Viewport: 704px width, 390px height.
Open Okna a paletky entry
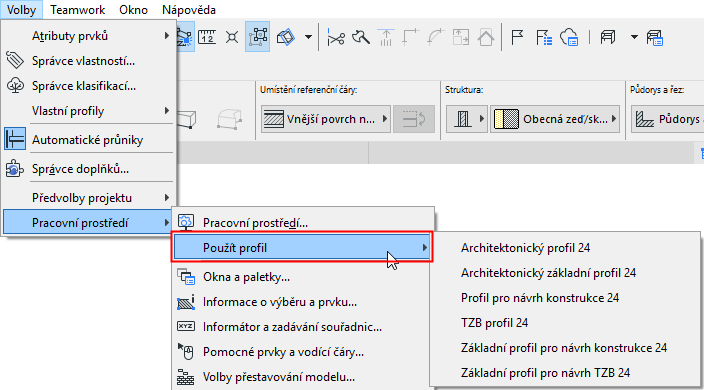click(303, 277)
